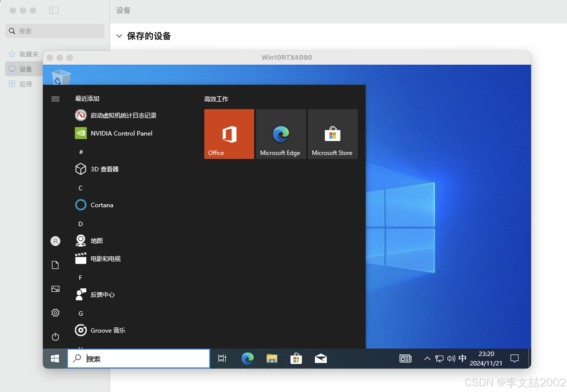Image resolution: width=567 pixels, height=392 pixels.
Task: Expand Start menu hamburger navigation
Action: point(55,99)
